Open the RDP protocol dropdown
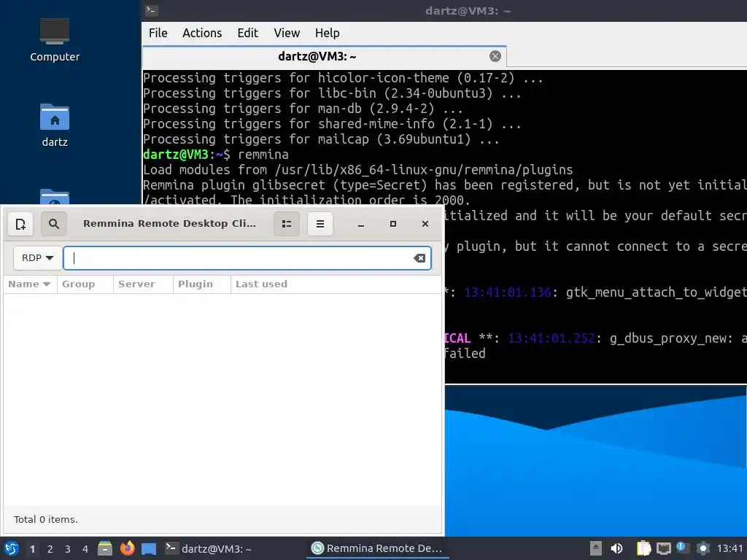This screenshot has height=560, width=747. (x=37, y=257)
